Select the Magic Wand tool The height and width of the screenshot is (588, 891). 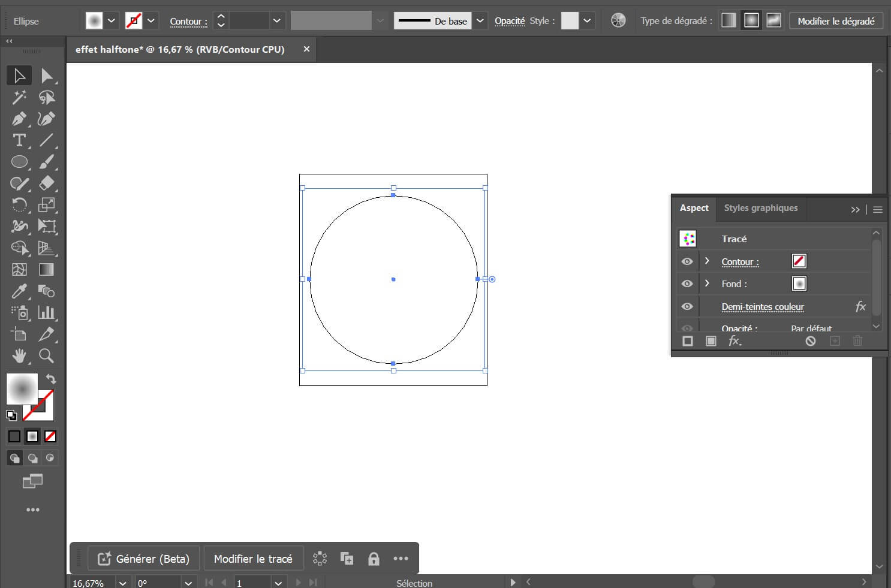pyautogui.click(x=19, y=97)
